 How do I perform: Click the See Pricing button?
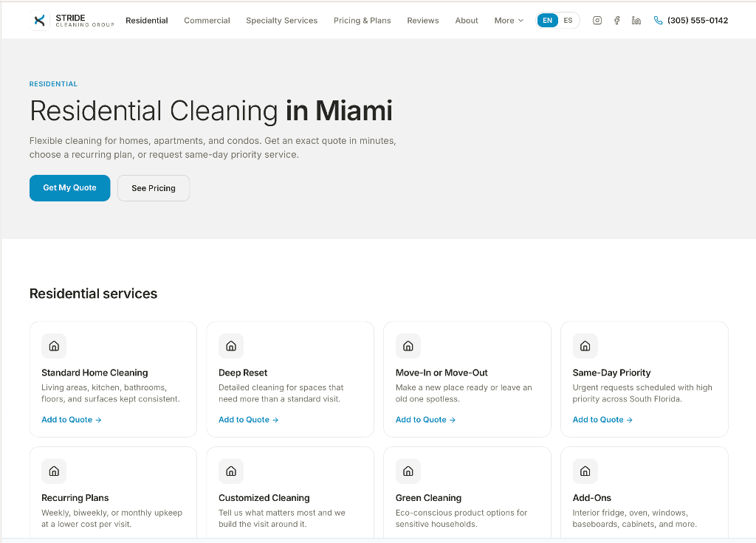[x=154, y=188]
